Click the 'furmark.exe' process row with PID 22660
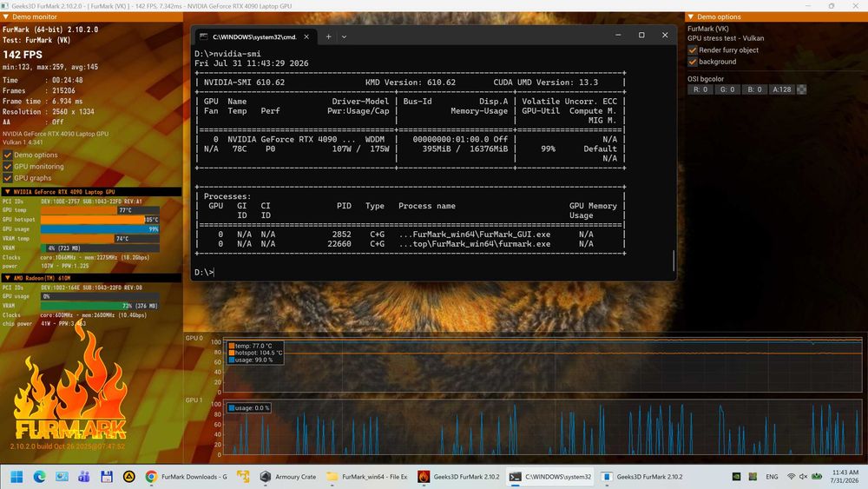The height and width of the screenshot is (489, 868). click(x=411, y=244)
